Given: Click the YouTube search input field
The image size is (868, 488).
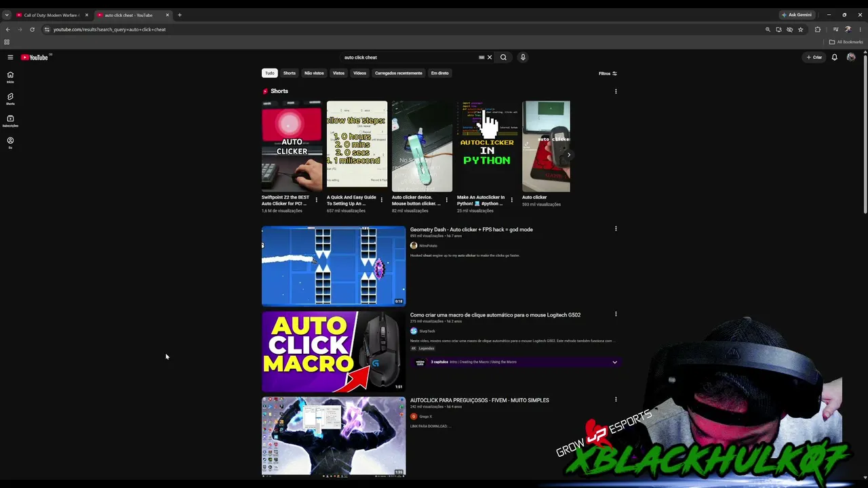Looking at the screenshot, I should point(410,58).
